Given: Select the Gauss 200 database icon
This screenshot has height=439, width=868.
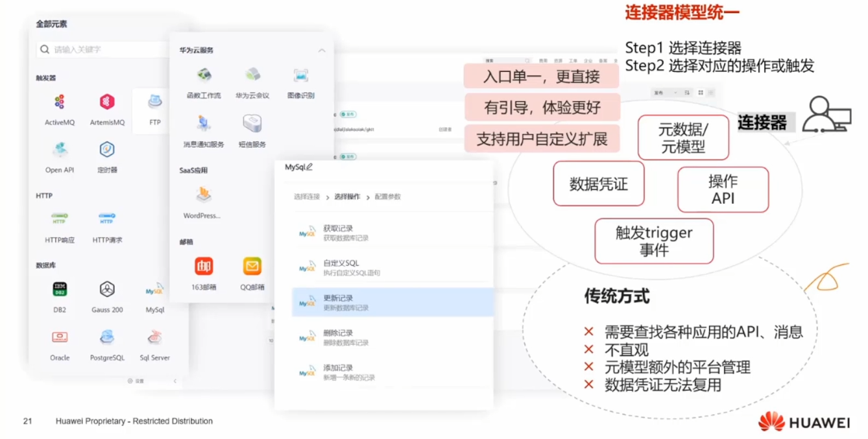Looking at the screenshot, I should pos(107,289).
